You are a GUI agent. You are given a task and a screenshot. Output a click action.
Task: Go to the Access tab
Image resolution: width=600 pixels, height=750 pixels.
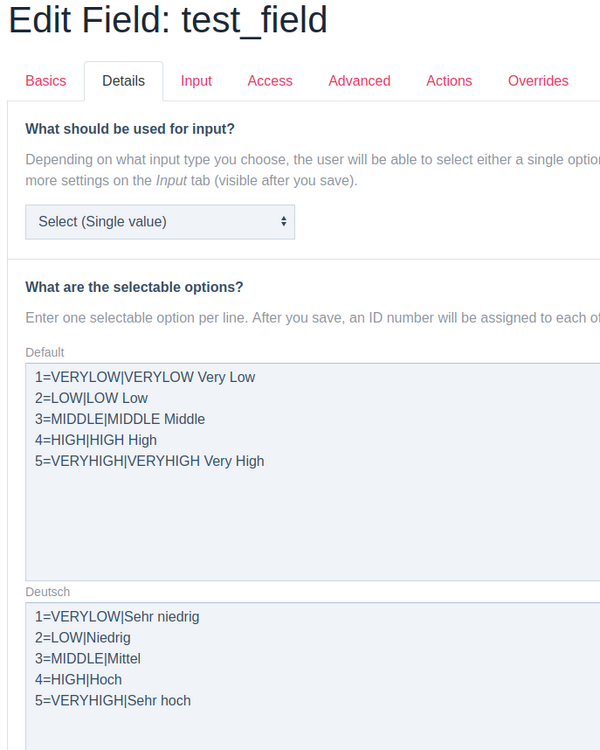tap(270, 81)
